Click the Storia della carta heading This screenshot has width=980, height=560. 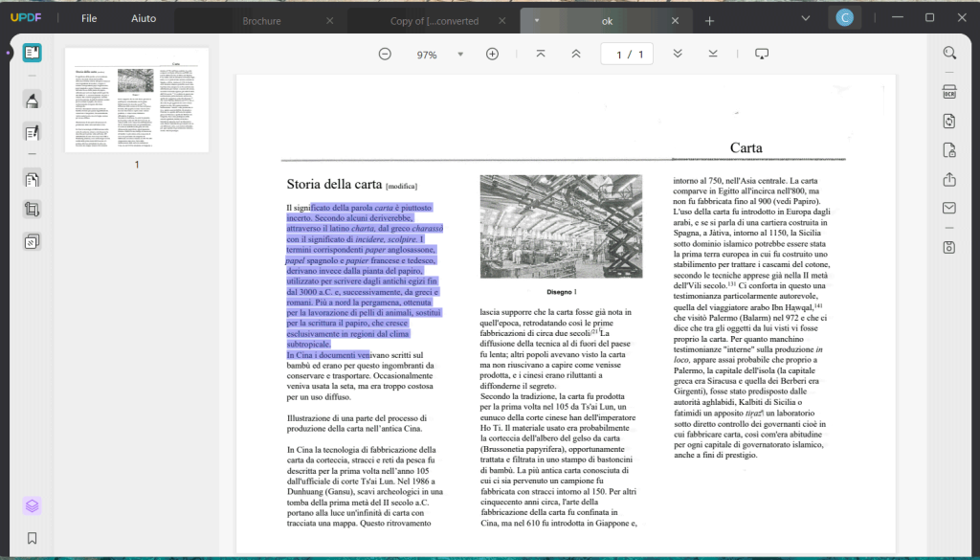[x=334, y=185]
